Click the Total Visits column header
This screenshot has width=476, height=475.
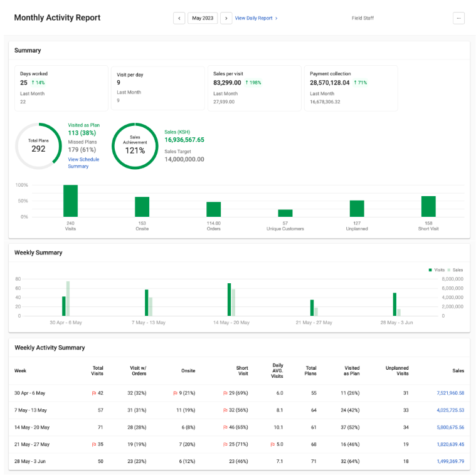(x=97, y=370)
